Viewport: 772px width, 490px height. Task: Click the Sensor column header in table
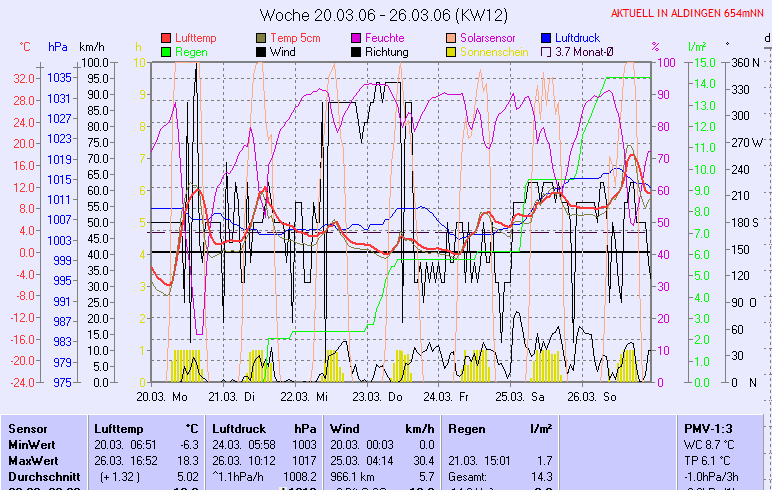tap(27, 428)
